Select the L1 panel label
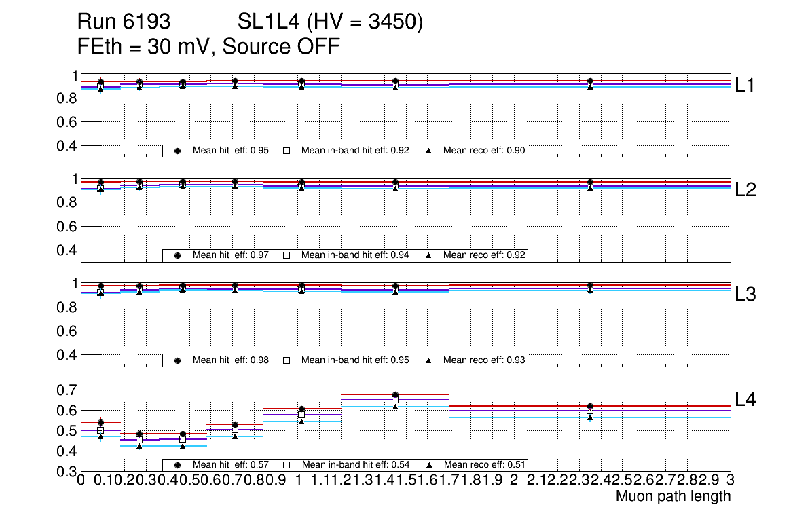This screenshot has width=812, height=524. pyautogui.click(x=746, y=86)
